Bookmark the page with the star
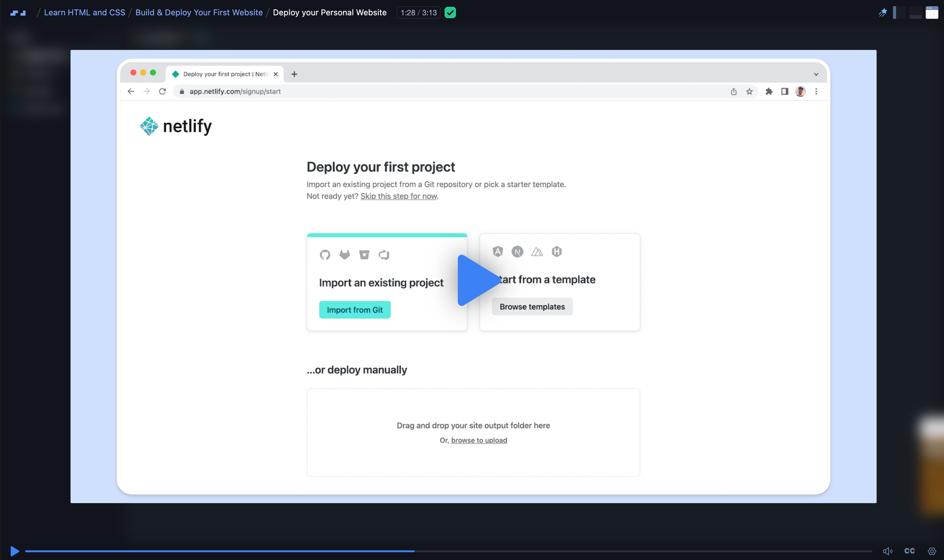944x560 pixels. 749,92
